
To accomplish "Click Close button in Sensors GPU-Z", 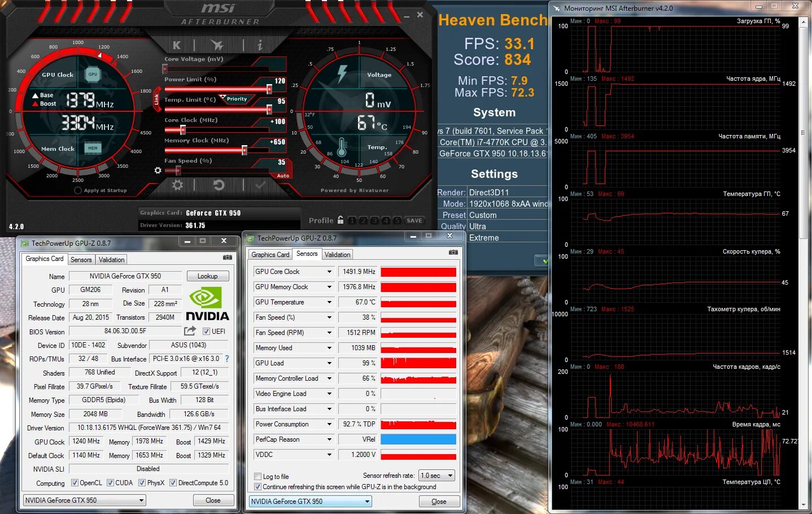I will point(439,502).
